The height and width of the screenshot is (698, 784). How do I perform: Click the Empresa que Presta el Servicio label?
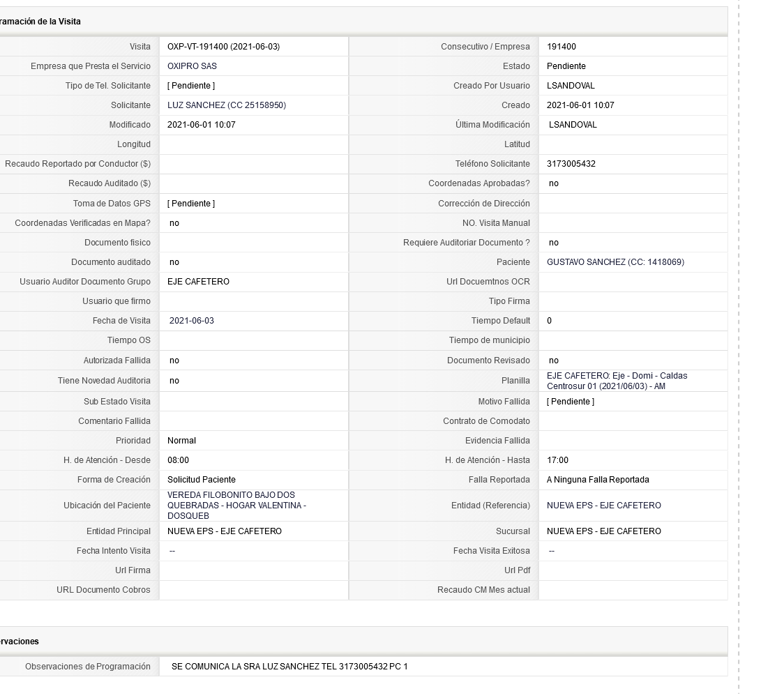point(91,66)
